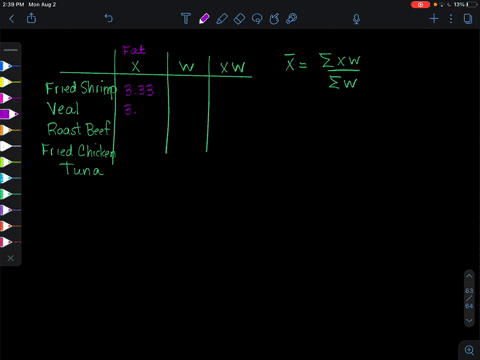Pick the lime green pen
The image size is (480, 360).
[10, 162]
